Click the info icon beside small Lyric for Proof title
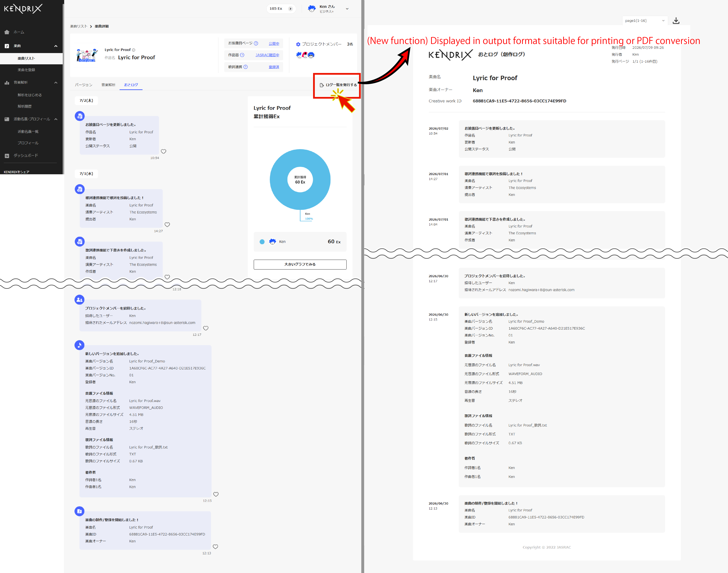 point(134,50)
